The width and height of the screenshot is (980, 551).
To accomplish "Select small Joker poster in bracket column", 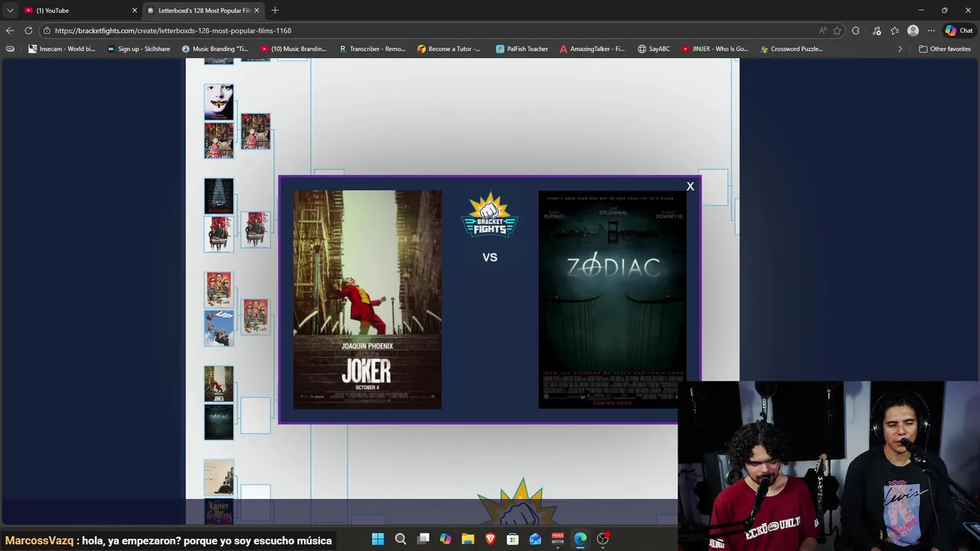I will (219, 384).
